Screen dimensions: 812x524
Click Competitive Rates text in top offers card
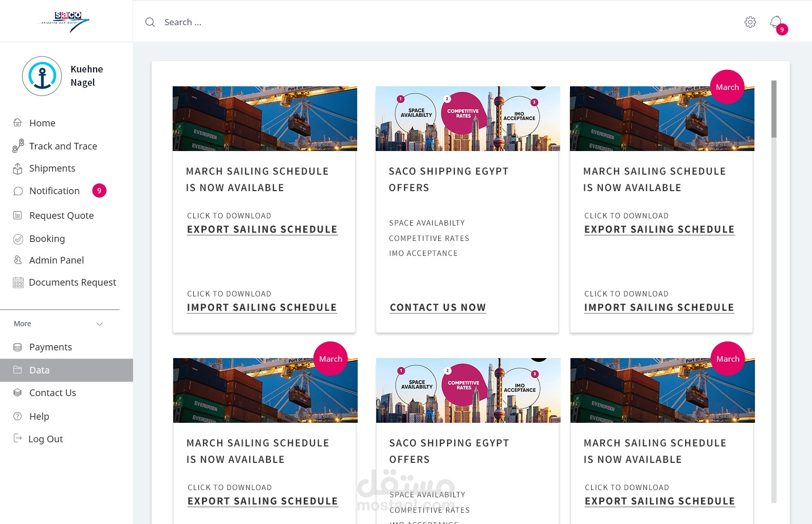pyautogui.click(x=429, y=238)
